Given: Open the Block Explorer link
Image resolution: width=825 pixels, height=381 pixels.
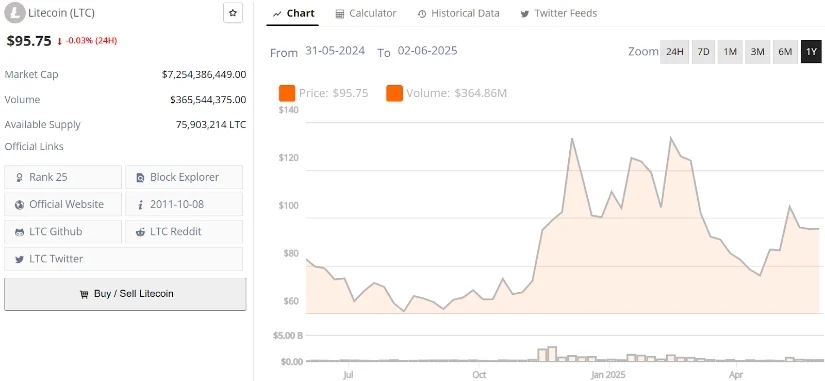Looking at the screenshot, I should click(184, 177).
